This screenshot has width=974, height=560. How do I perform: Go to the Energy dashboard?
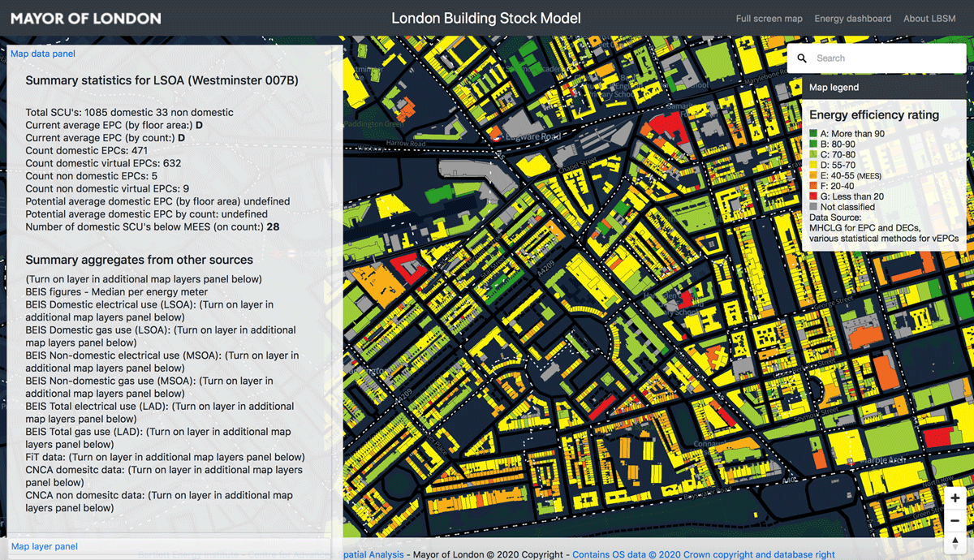[852, 19]
